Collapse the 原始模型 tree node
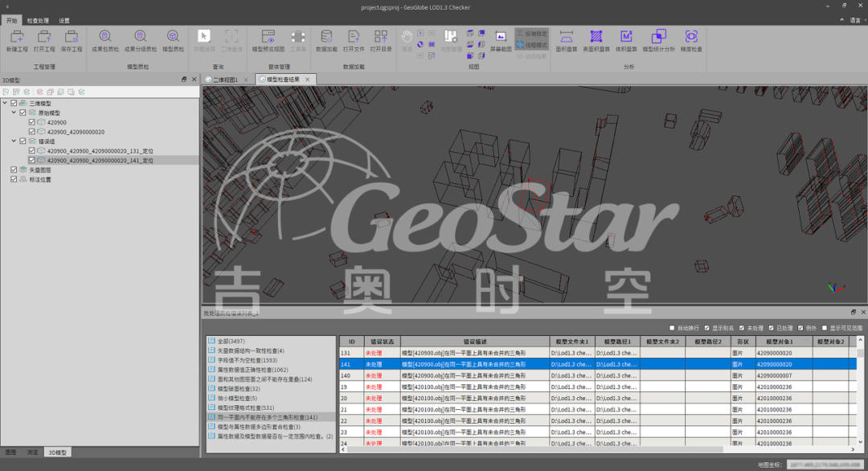Viewport: 868px width, 471px height. [14, 113]
